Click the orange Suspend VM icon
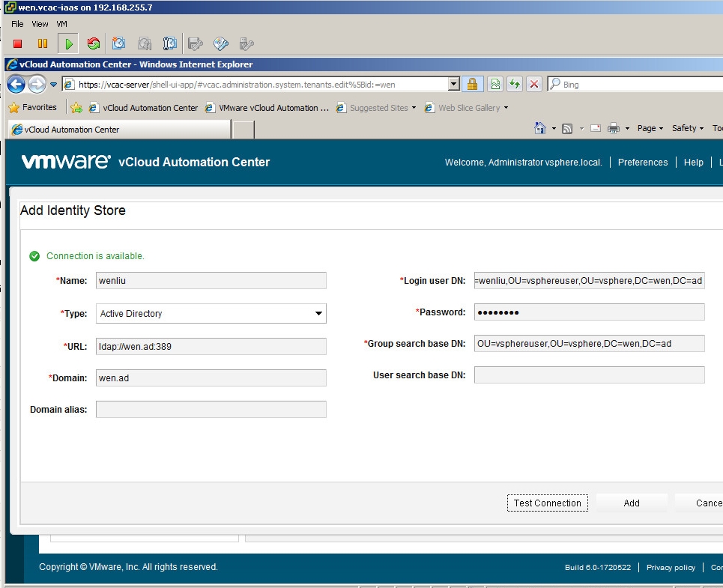723x588 pixels. (43, 43)
